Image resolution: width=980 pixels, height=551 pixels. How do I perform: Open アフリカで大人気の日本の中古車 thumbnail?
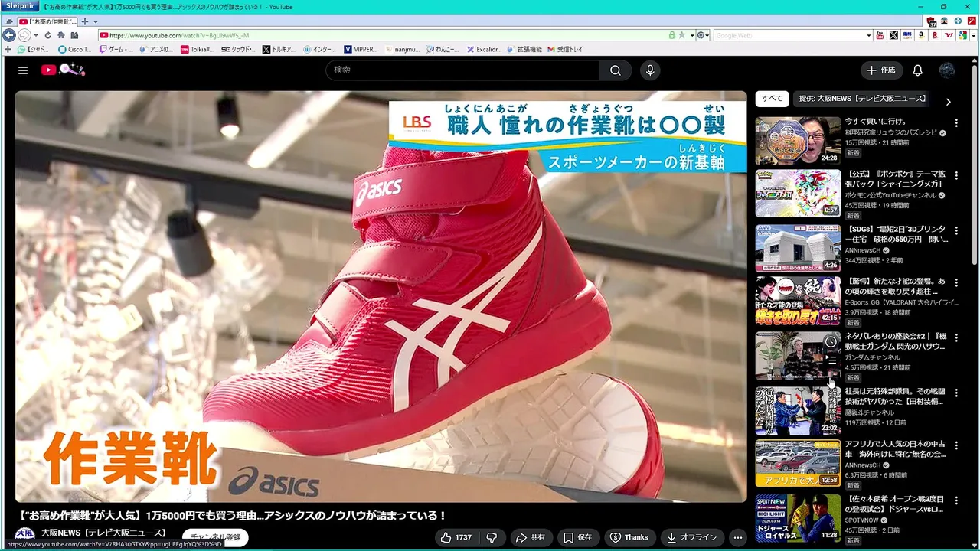(x=798, y=463)
